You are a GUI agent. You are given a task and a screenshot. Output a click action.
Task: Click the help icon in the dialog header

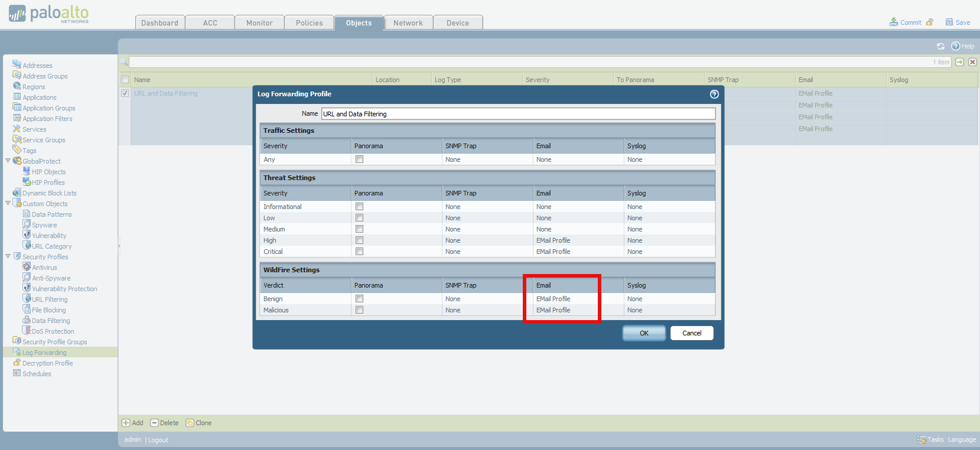click(714, 94)
